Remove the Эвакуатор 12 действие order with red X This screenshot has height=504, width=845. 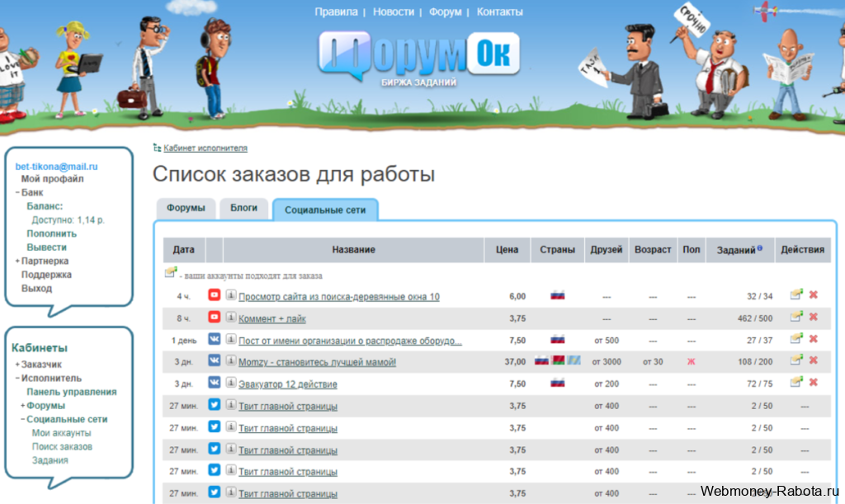coord(813,382)
